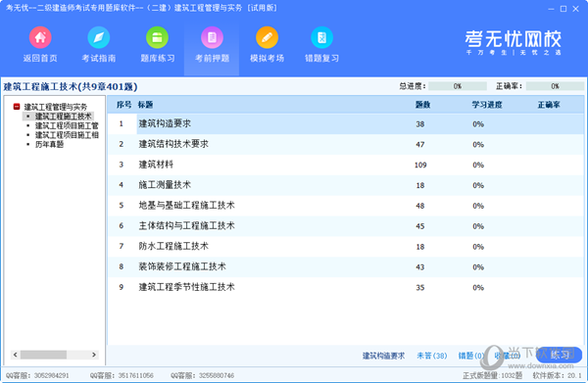This screenshot has height=383, width=588.
Task: Click the 正确率 column header
Action: point(549,105)
